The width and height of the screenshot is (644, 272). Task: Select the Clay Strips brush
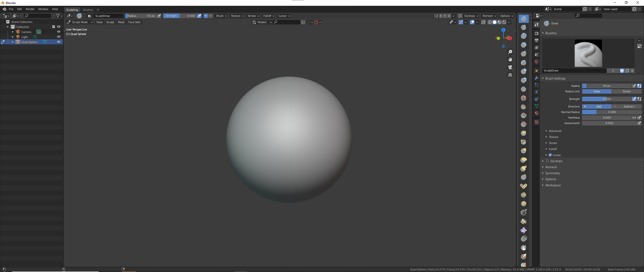[x=524, y=45]
